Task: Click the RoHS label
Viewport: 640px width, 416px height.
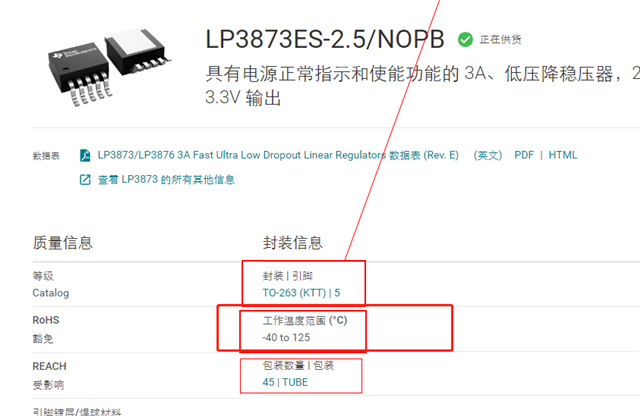Action: click(x=46, y=320)
